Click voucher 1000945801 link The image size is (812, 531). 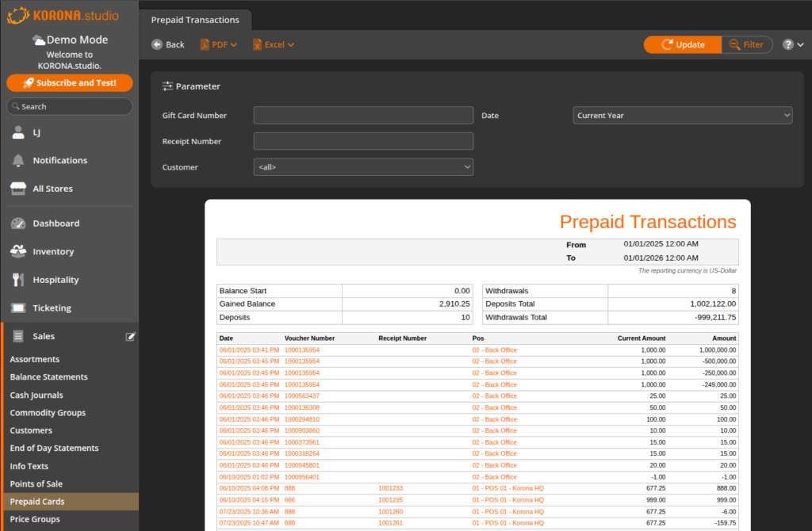click(302, 465)
